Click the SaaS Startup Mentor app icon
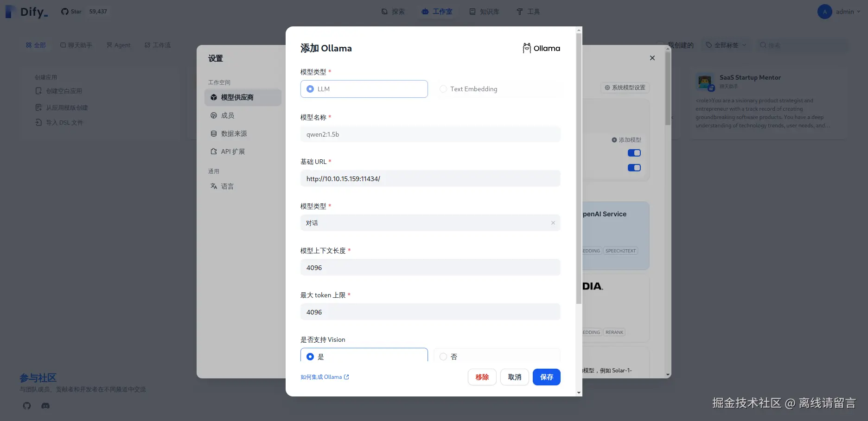 [705, 82]
